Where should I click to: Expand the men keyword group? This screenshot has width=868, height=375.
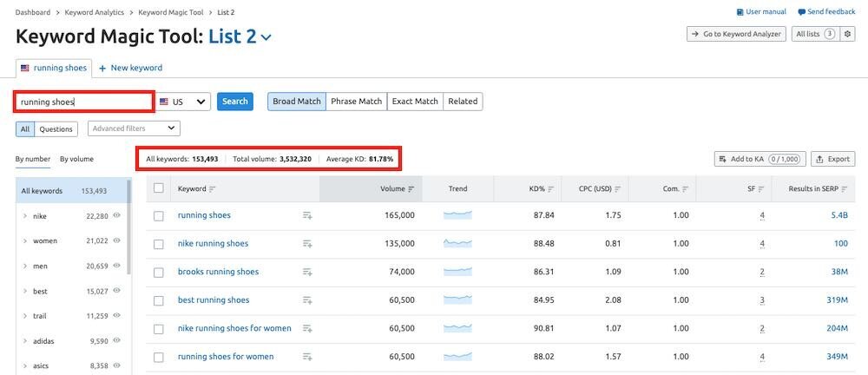(25, 266)
